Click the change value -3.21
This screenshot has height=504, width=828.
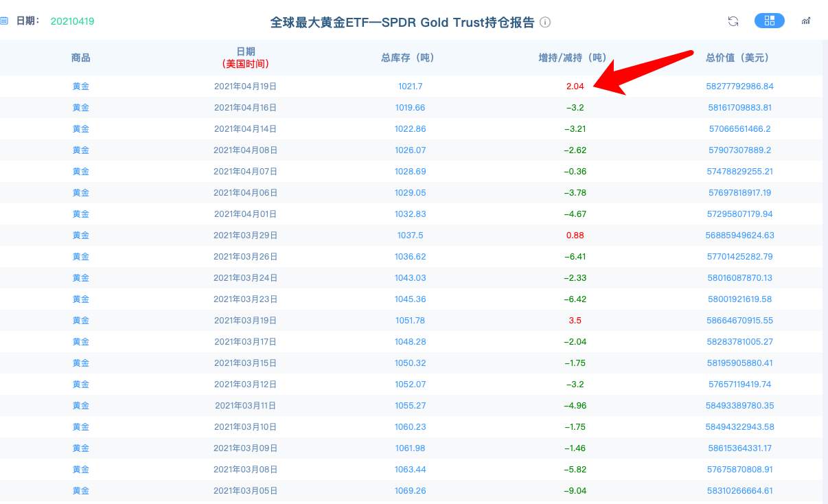tap(575, 129)
